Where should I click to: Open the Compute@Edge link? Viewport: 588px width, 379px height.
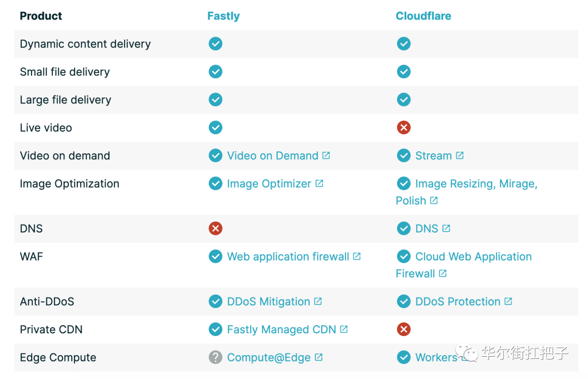(x=269, y=357)
